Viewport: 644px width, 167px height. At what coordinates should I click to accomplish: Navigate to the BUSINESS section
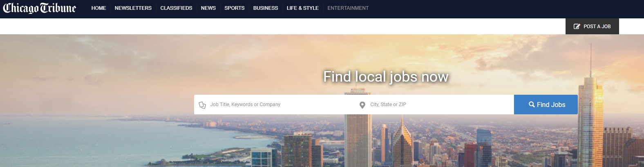coord(266,8)
